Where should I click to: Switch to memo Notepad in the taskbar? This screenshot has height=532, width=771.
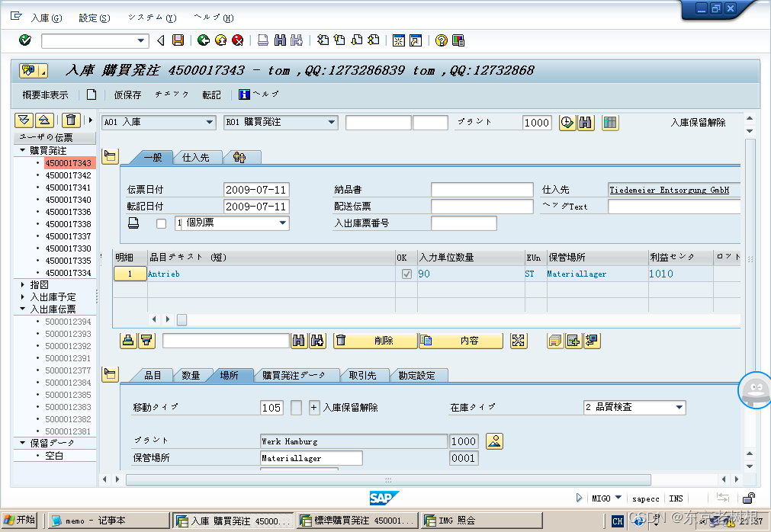pyautogui.click(x=108, y=521)
